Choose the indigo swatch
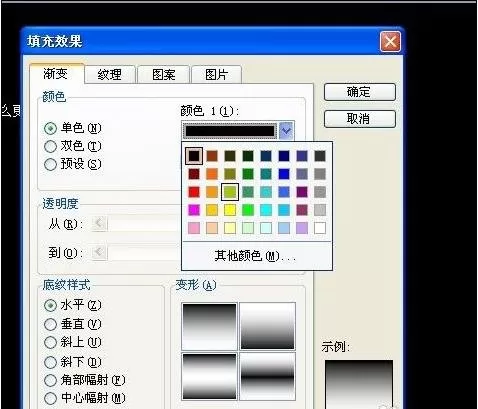The width and height of the screenshot is (478, 409). coord(302,156)
